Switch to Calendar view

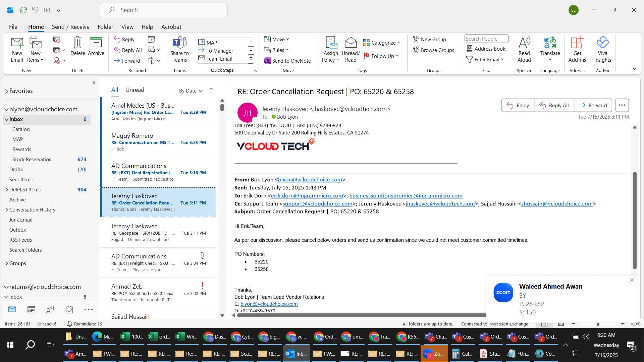coord(31,310)
